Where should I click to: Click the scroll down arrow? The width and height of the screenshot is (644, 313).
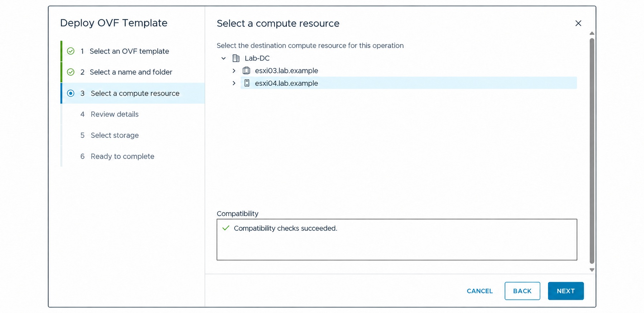coord(592,270)
